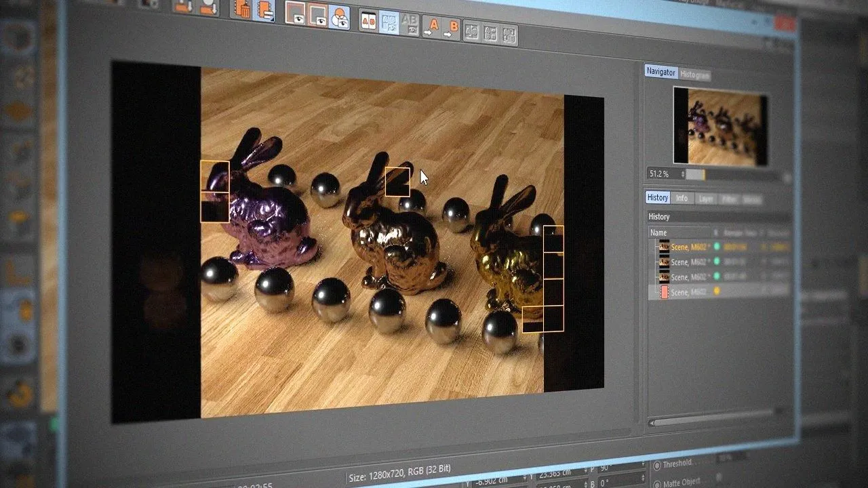Image resolution: width=868 pixels, height=488 pixels.
Task: Click the Name column header in History
Action: tap(659, 232)
